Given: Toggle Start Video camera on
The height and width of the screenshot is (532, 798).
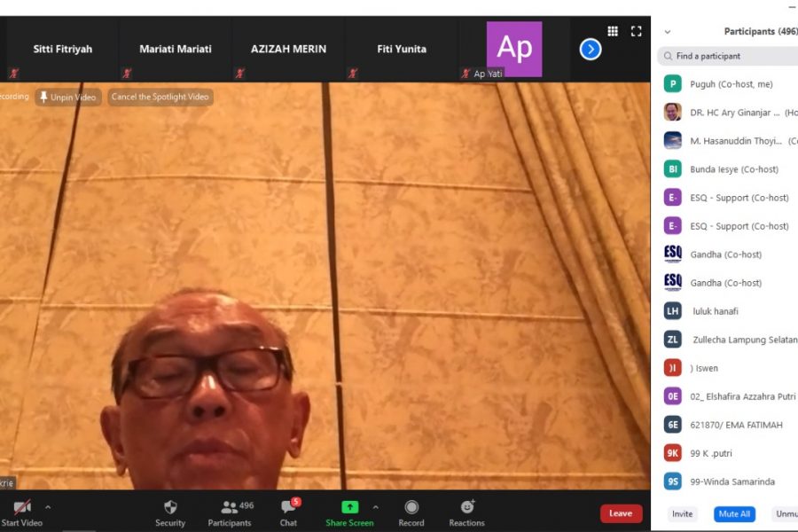Looking at the screenshot, I should click(x=22, y=508).
